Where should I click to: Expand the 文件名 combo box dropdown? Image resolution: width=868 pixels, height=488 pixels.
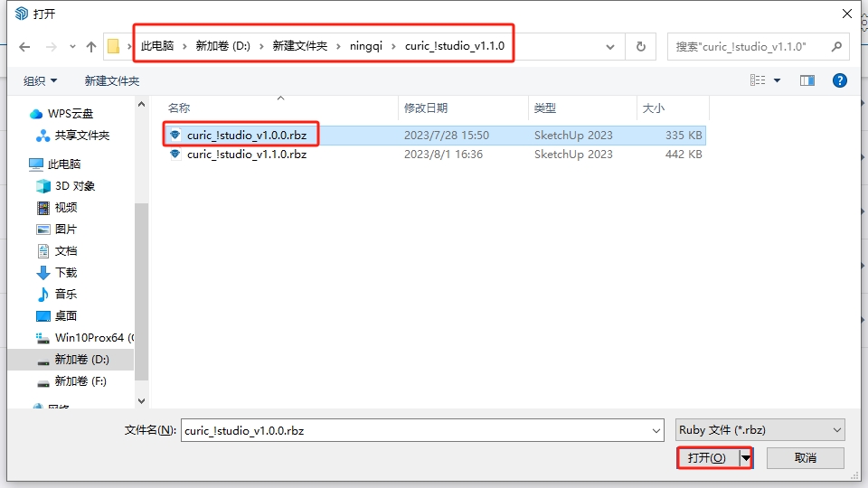656,430
